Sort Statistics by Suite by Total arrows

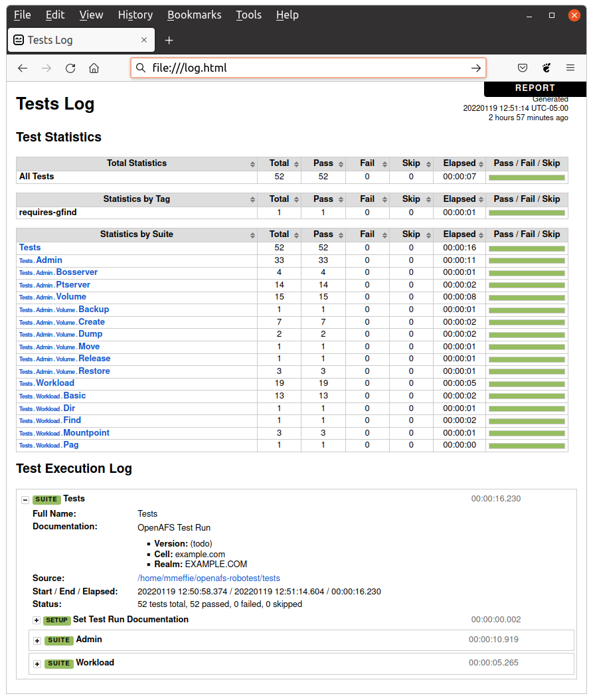[296, 235]
